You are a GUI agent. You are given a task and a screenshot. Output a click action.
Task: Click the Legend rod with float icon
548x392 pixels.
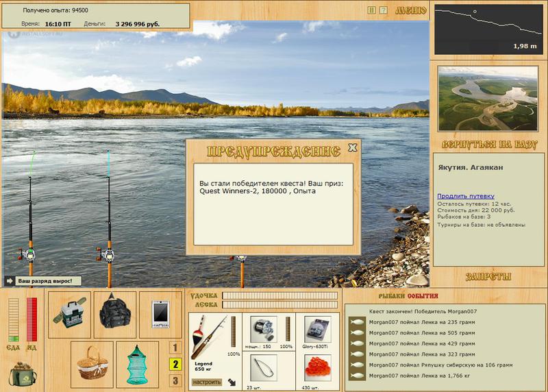coord(210,336)
